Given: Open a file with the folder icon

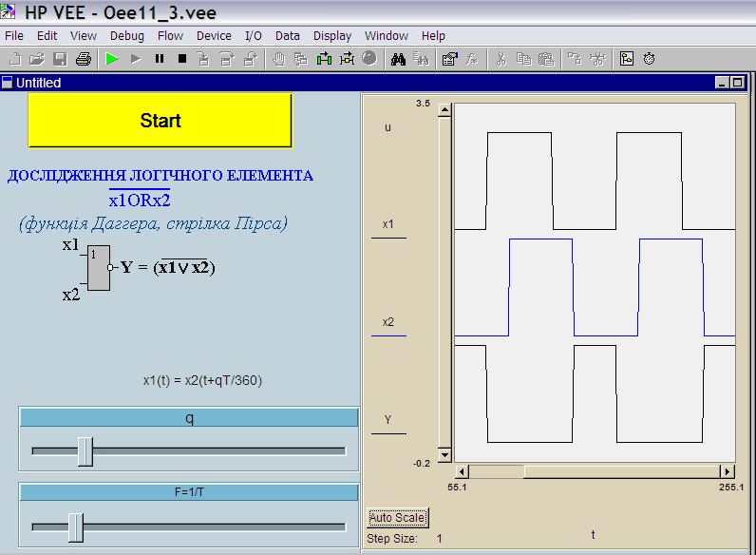Looking at the screenshot, I should 37,59.
